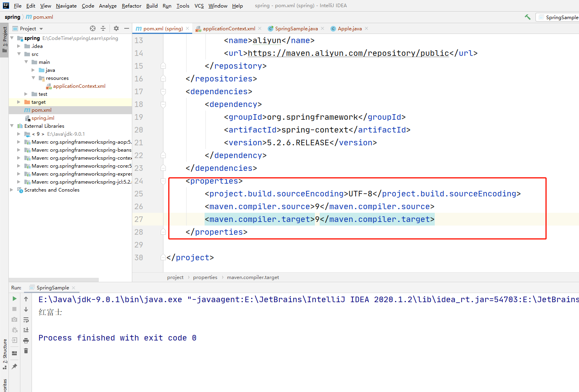The height and width of the screenshot is (392, 579).
Task: Click the Dump Threads camera icon
Action: [x=14, y=319]
